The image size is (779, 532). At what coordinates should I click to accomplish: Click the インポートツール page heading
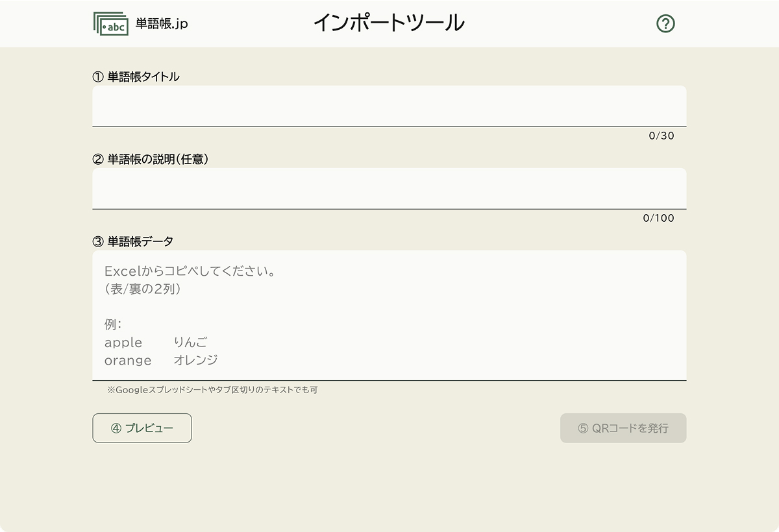(x=388, y=23)
